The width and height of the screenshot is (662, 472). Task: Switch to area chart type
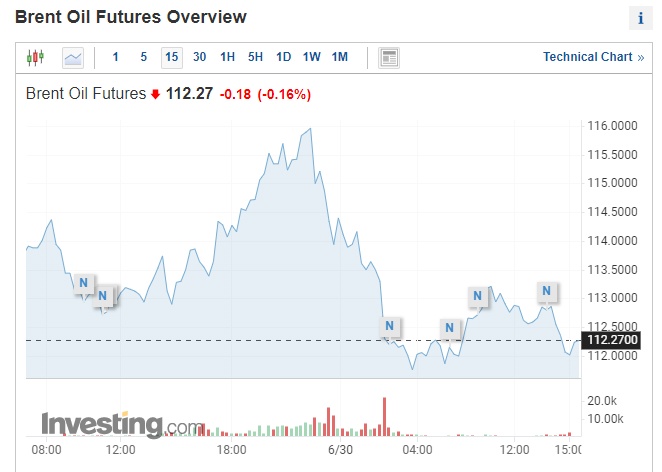point(73,57)
